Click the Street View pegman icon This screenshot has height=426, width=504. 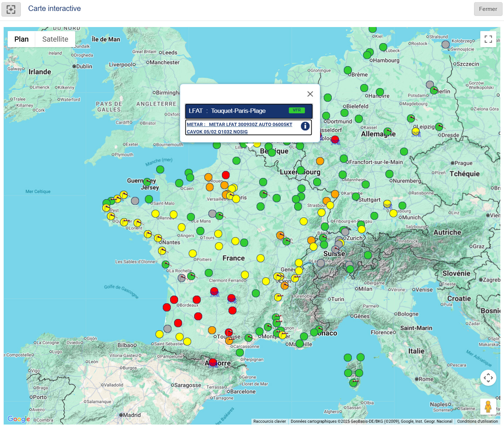pyautogui.click(x=488, y=406)
